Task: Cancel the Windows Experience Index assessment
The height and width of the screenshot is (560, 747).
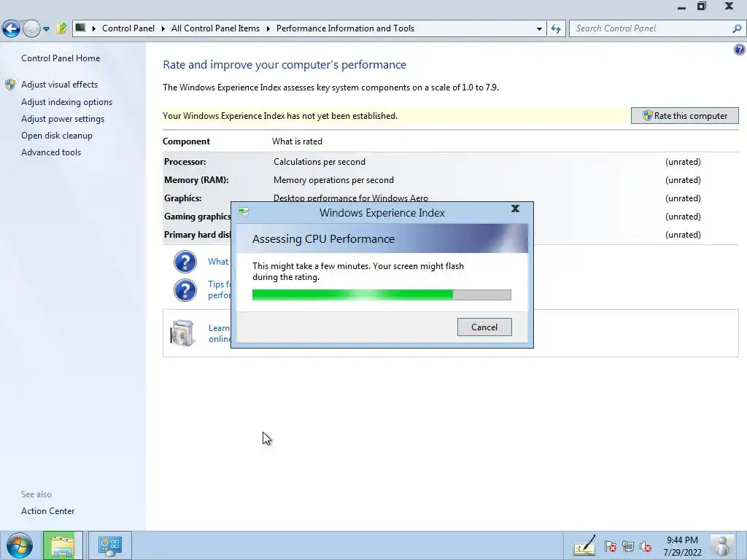Action: click(484, 327)
